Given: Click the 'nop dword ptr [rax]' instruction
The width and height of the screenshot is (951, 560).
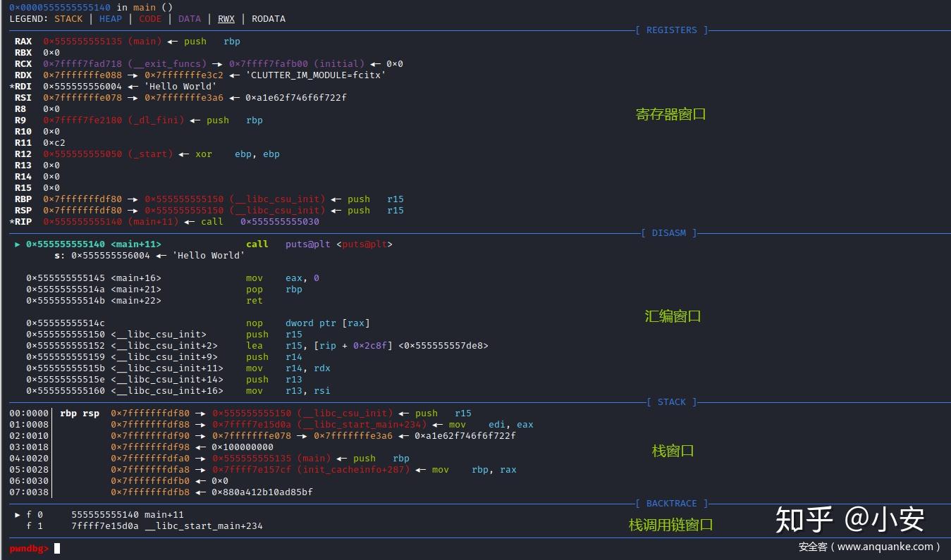Looking at the screenshot, I should (x=308, y=323).
